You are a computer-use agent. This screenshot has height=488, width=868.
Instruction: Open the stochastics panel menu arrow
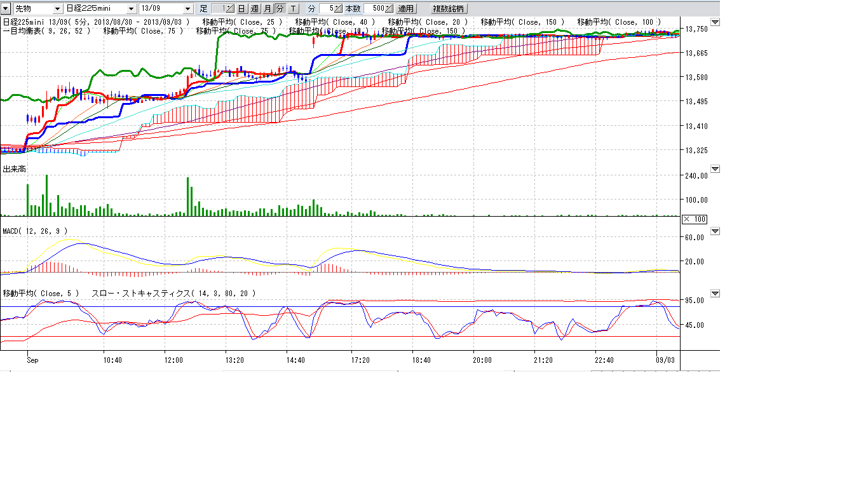715,294
